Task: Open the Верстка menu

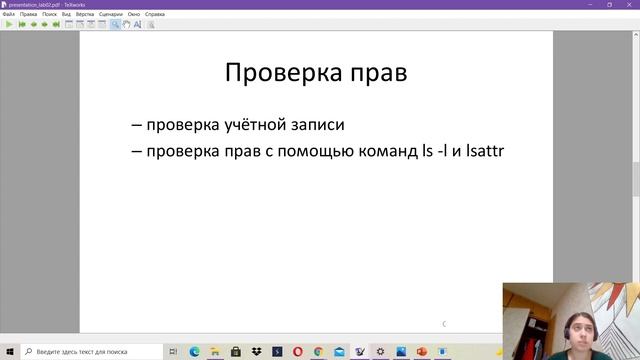Action: tap(85, 14)
